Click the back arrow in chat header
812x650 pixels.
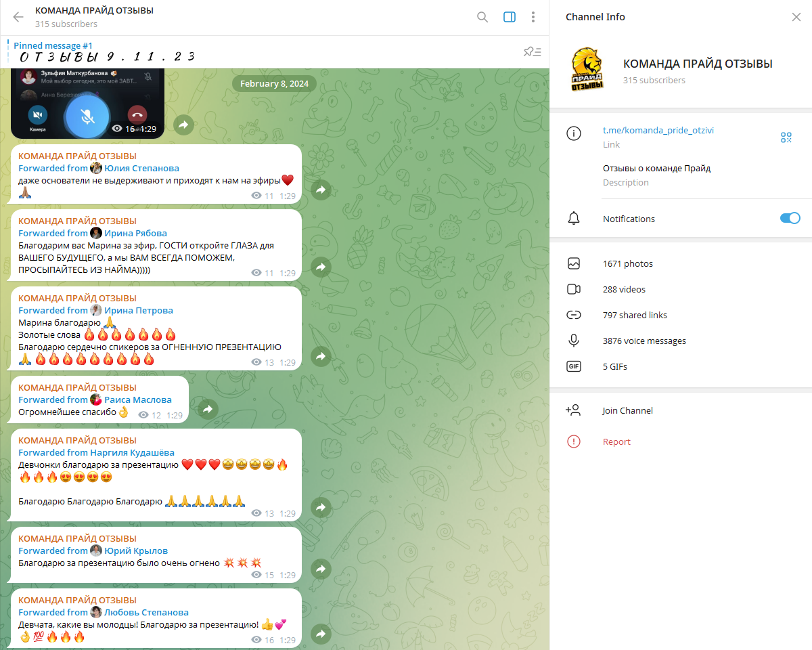[18, 17]
